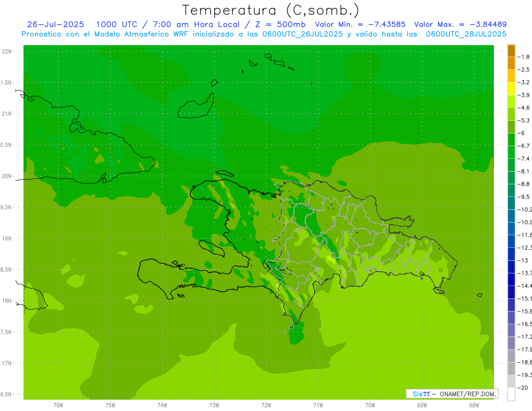
Task: Click the "20N" latitude axis label
Action: tap(7, 176)
